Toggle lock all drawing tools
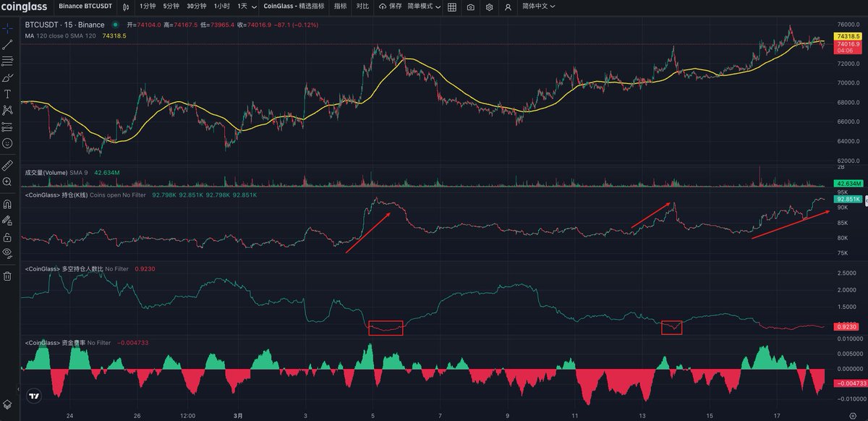This screenshot has width=868, height=421. point(7,237)
